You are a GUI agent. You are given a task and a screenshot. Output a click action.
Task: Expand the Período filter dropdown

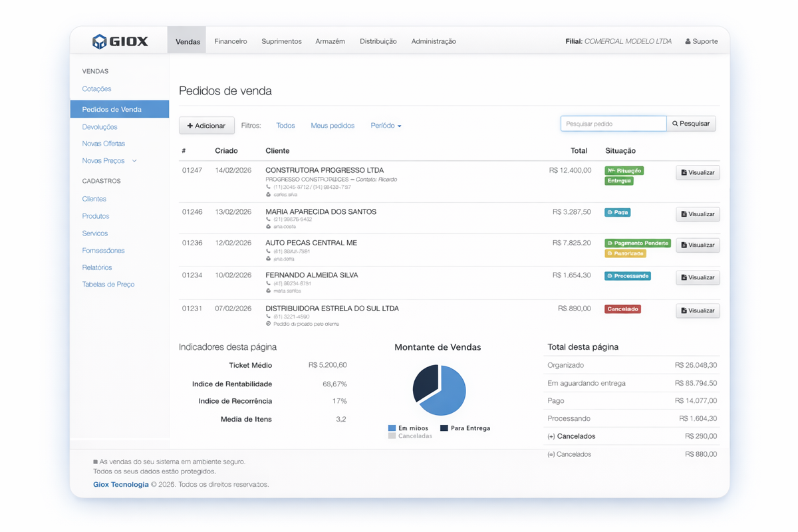tap(386, 125)
